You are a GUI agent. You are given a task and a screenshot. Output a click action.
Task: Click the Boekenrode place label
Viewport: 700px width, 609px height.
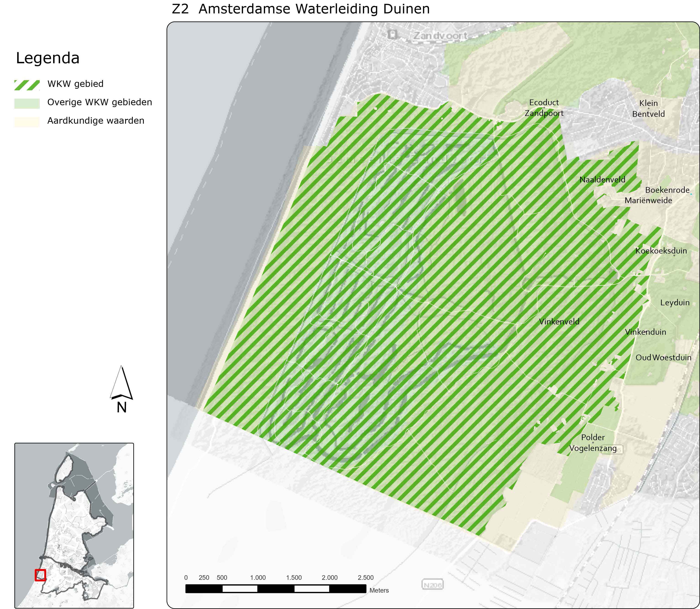(667, 190)
